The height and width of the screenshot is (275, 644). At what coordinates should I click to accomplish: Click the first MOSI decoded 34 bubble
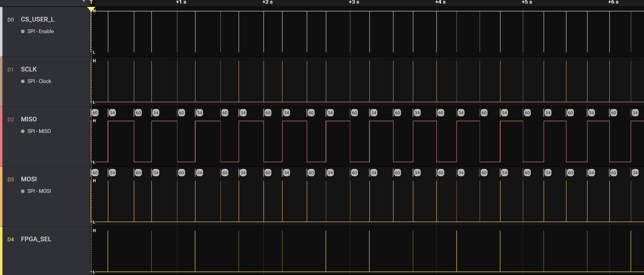[x=112, y=173]
